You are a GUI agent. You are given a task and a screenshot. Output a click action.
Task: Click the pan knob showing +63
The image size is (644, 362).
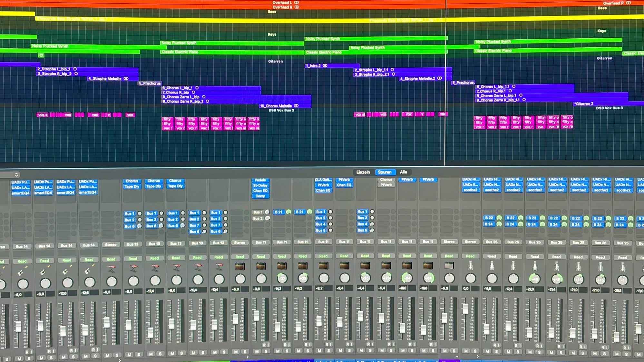pos(428,278)
